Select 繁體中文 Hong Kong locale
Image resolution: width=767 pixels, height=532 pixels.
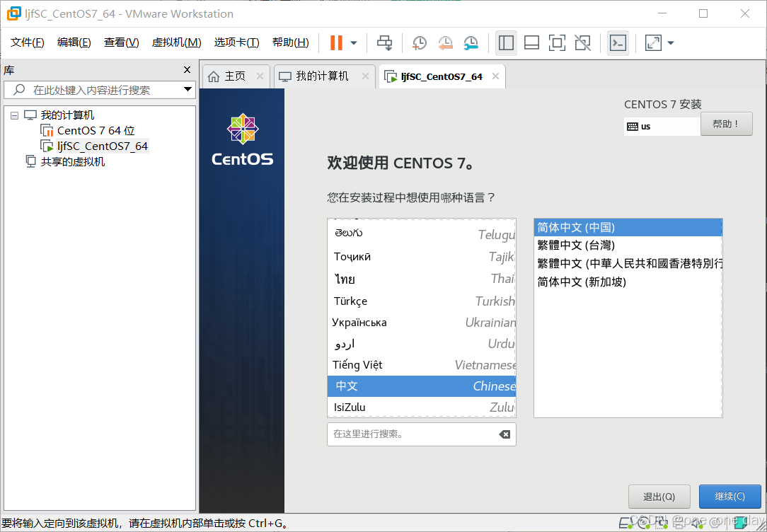tap(628, 264)
